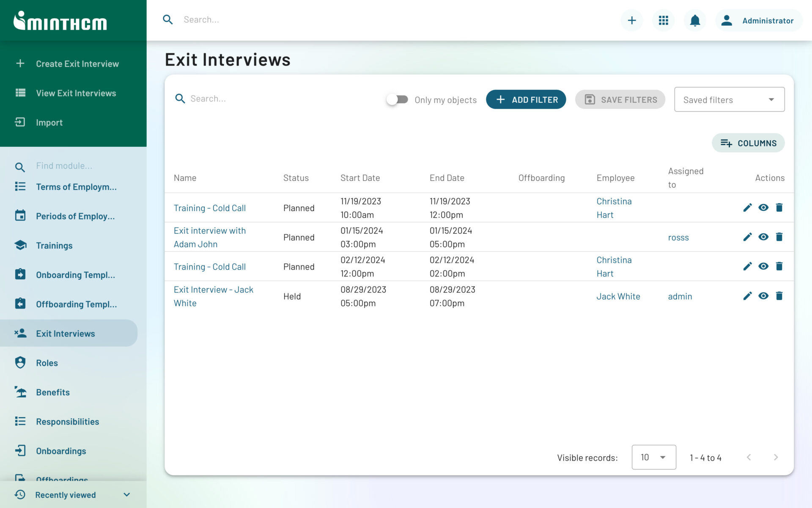This screenshot has width=812, height=508.
Task: Select the View Exit Interviews list icon
Action: (20, 93)
